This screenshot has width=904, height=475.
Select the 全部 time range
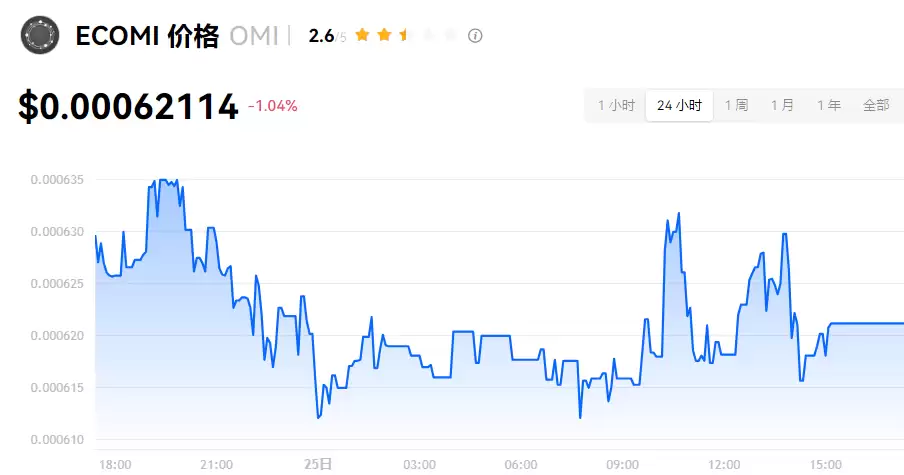click(x=876, y=105)
